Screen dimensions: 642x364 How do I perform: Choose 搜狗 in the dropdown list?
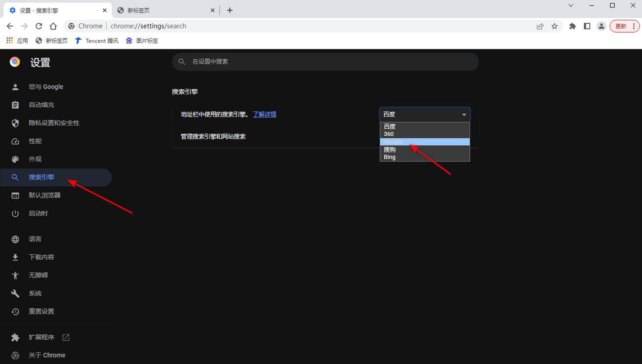pyautogui.click(x=425, y=150)
